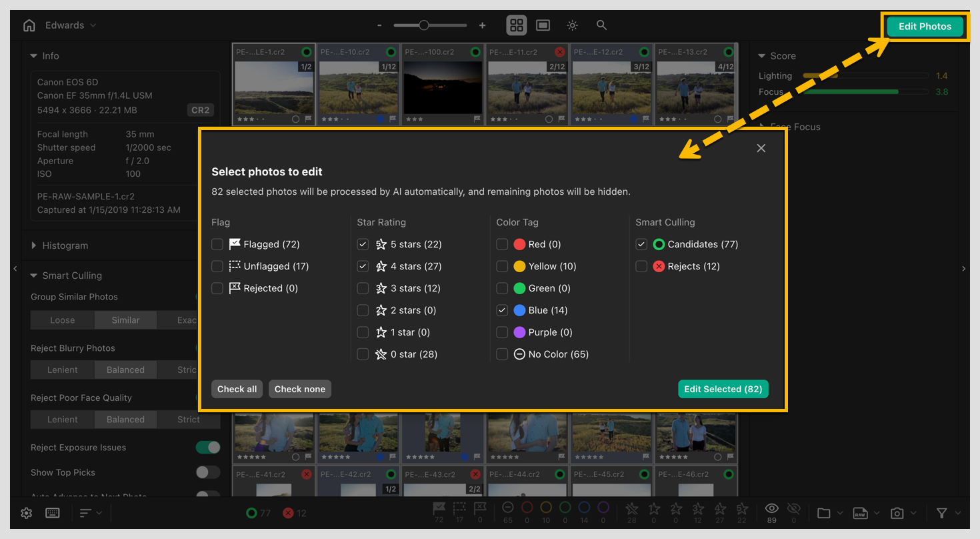Select Strict under Reject Poor Face Quality
980x539 pixels.
(189, 420)
